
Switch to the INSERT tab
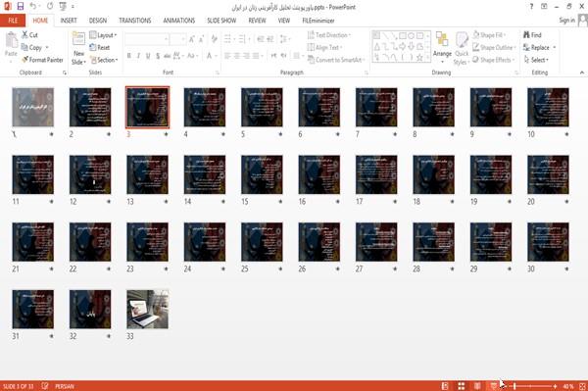pos(69,21)
